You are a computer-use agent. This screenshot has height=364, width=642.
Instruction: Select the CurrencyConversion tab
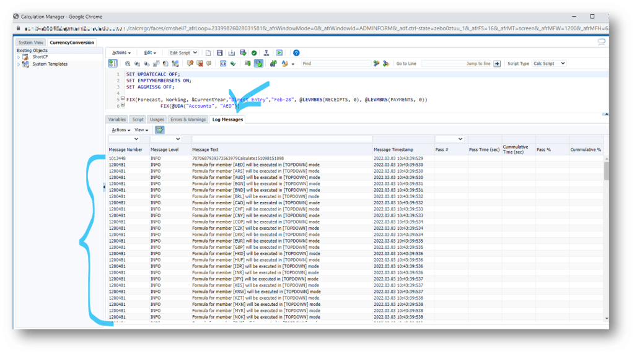pos(72,42)
